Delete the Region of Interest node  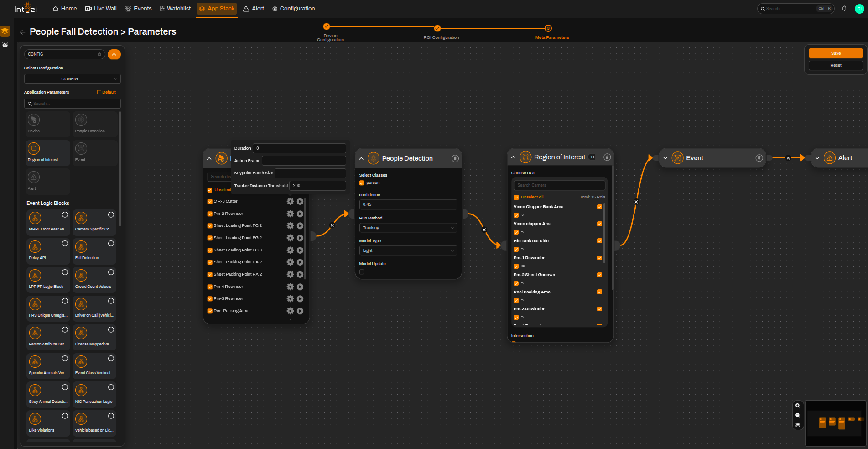coord(607,157)
